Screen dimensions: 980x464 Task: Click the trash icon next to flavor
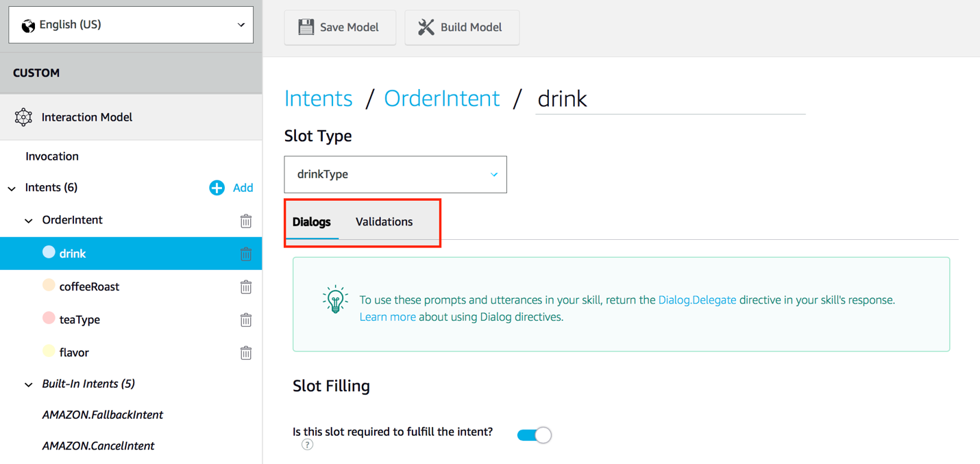(x=246, y=353)
